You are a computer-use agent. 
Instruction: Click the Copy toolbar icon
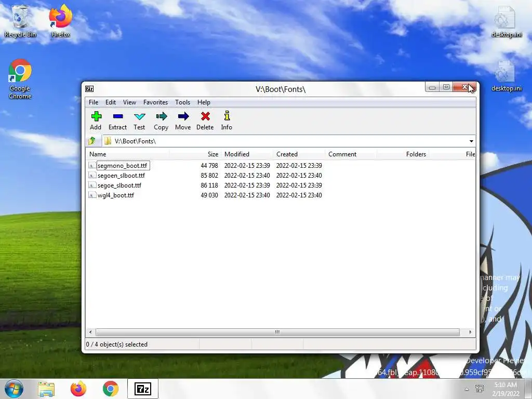(x=161, y=121)
